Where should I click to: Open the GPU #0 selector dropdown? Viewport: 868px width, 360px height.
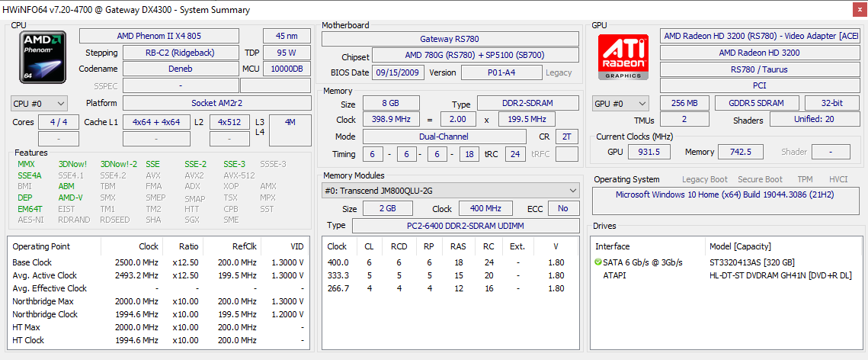(x=620, y=104)
